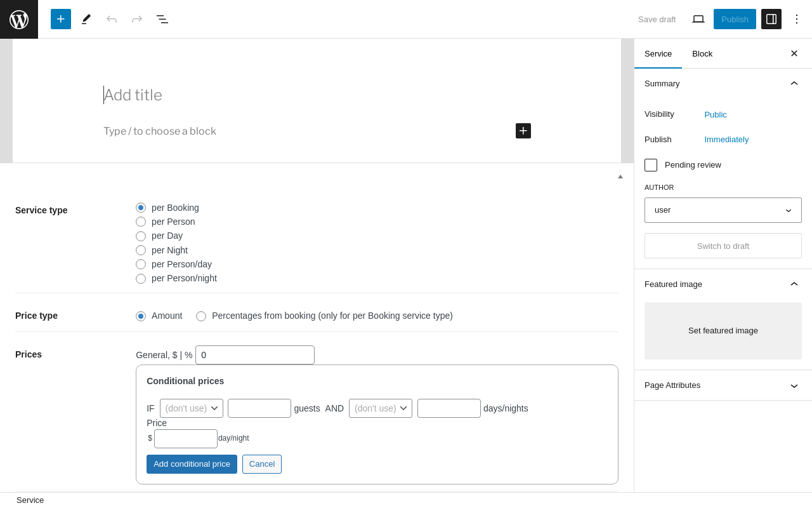The image size is (812, 508).
Task: Click Set featured image
Action: [x=723, y=331]
